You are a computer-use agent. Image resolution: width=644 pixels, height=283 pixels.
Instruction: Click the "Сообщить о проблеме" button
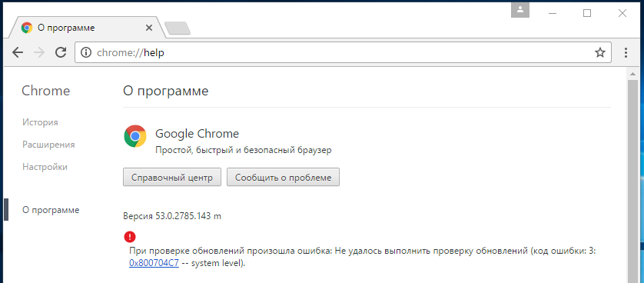pos(283,178)
